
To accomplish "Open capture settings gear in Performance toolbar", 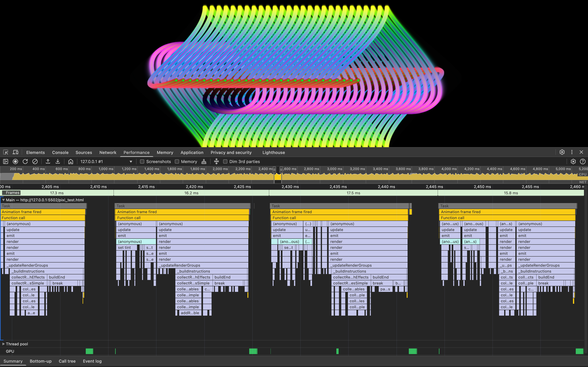I will (x=573, y=161).
